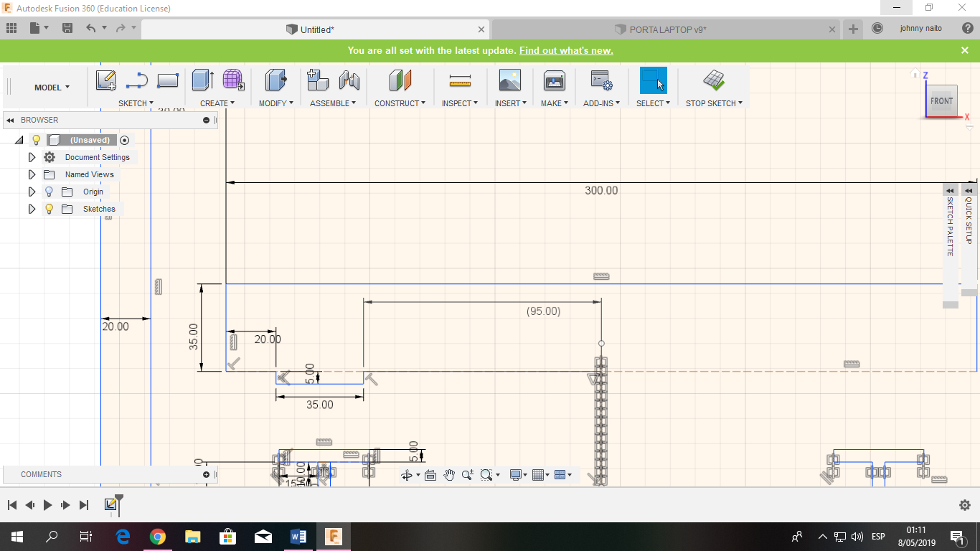Toggle visibility bulb of Unsaved component

pyautogui.click(x=37, y=140)
